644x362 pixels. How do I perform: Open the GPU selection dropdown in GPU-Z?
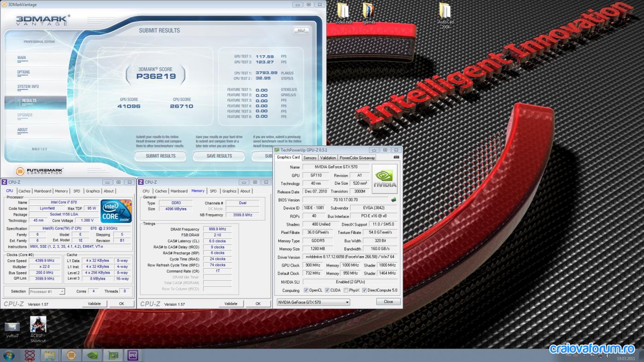coord(313,302)
